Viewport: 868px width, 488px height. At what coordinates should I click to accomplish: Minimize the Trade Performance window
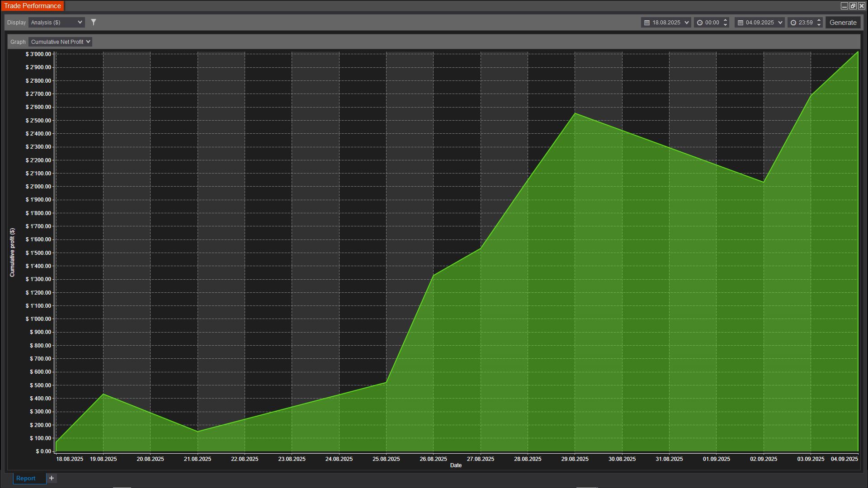point(844,6)
